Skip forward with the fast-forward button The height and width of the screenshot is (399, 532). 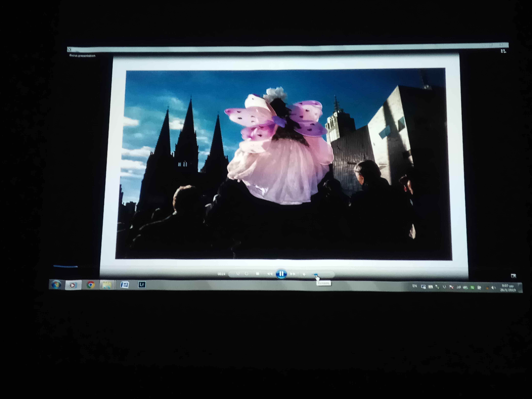[x=292, y=274]
